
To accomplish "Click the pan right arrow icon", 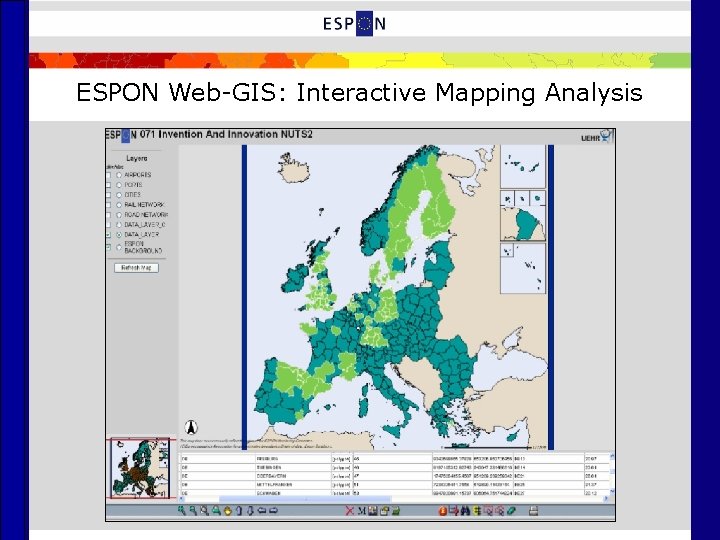I will pyautogui.click(x=273, y=510).
